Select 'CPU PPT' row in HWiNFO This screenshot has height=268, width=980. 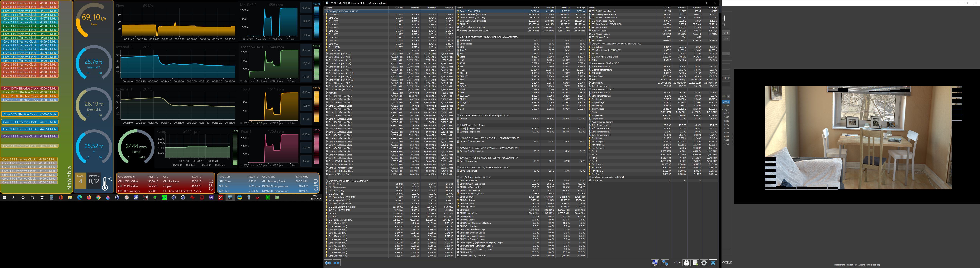pos(521,24)
